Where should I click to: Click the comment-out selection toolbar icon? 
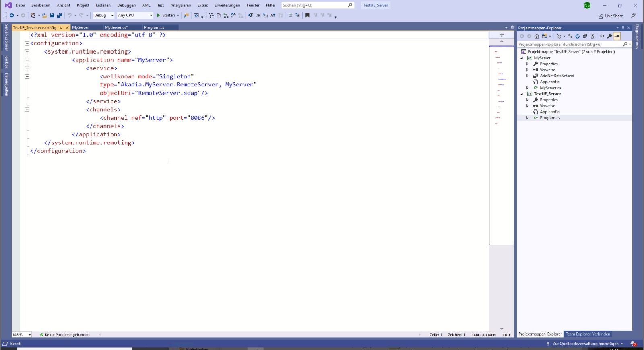pos(290,15)
